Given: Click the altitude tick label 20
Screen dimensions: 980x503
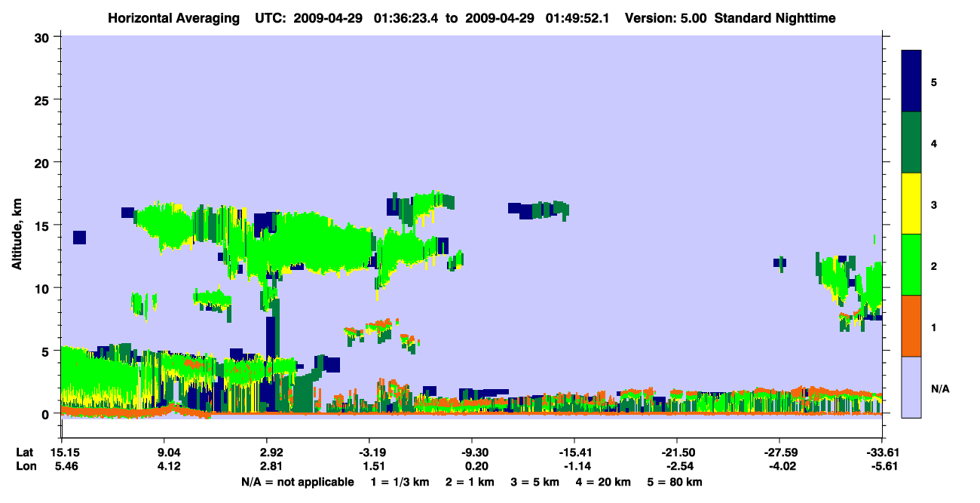Looking at the screenshot, I should [44, 162].
